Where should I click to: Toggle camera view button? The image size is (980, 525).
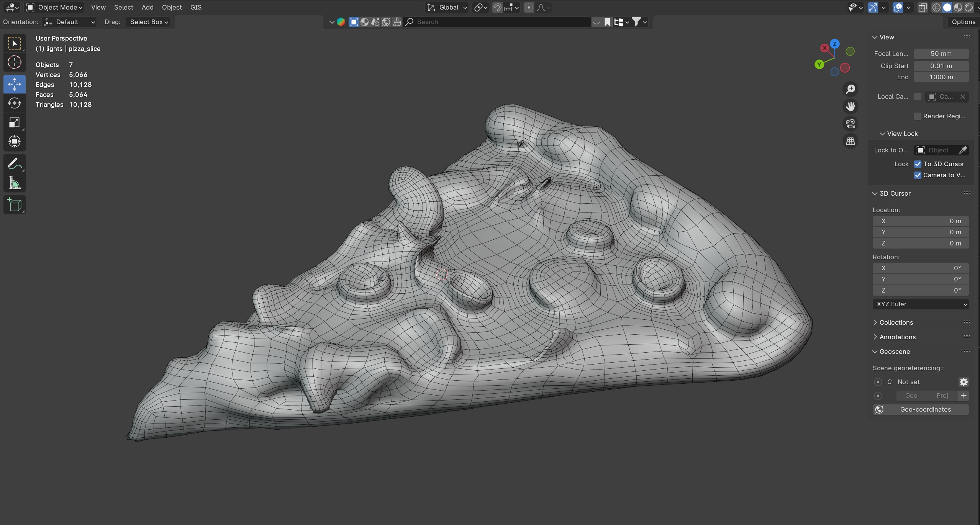coord(851,124)
